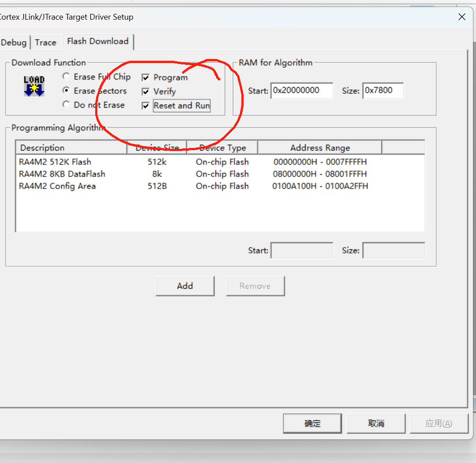Click the 应用(A) apply button
Screen dimensions: 476x463
point(439,423)
